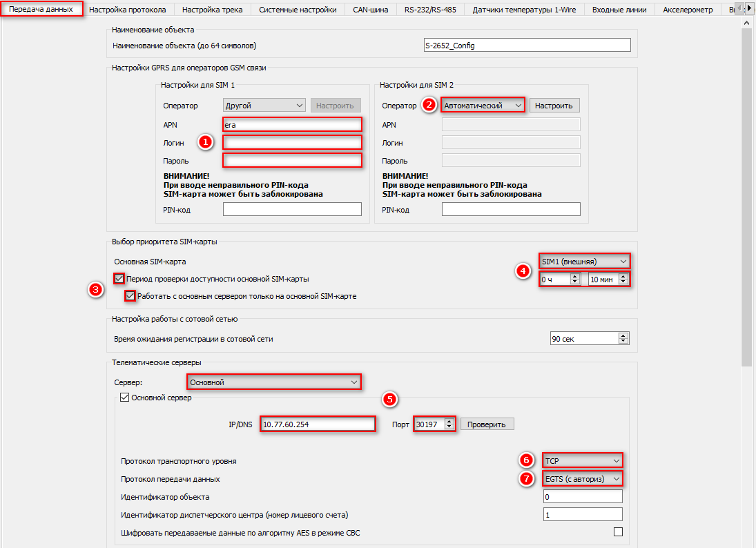Click the vertical scrollbar on the right

(x=747, y=207)
